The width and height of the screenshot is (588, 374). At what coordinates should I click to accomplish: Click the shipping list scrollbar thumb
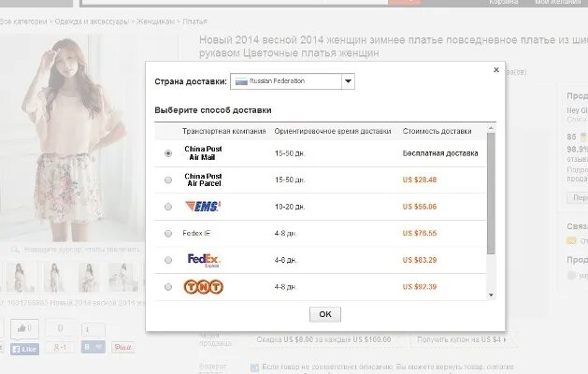click(491, 194)
